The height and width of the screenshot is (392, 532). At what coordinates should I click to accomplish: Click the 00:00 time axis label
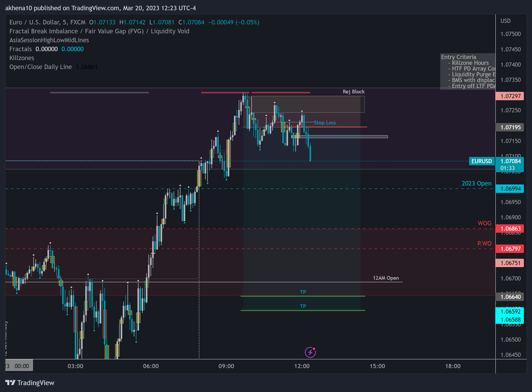22,366
